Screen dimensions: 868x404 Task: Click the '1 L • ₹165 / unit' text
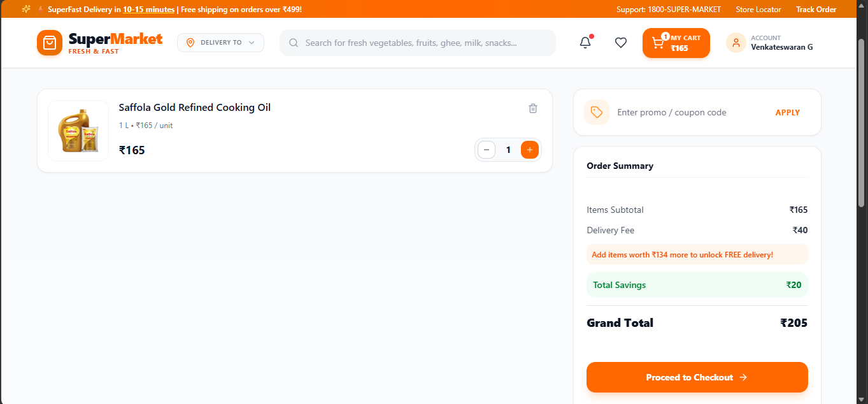click(146, 126)
